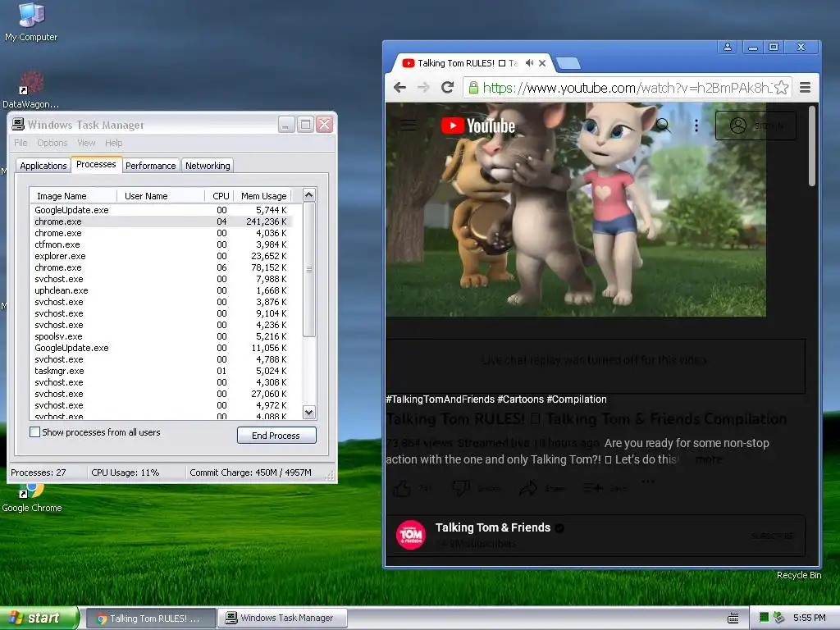Sort processes by CPU column
This screenshot has height=630, width=840.
(x=220, y=196)
